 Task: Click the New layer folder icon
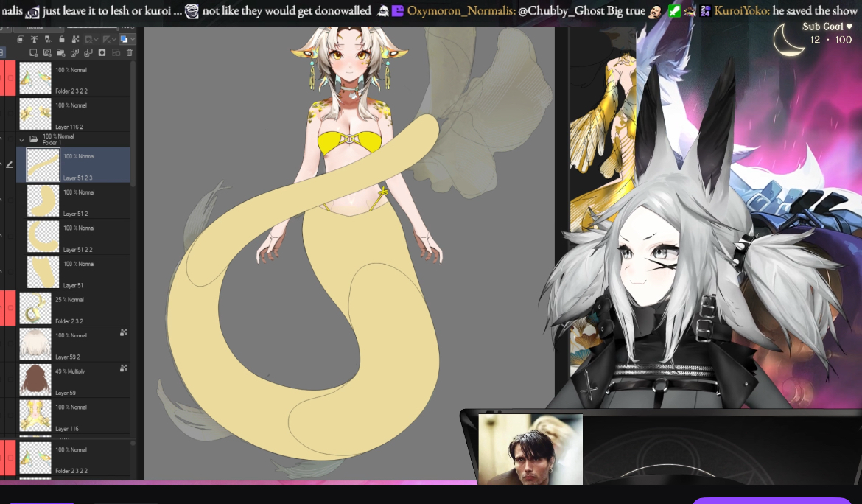tap(60, 52)
